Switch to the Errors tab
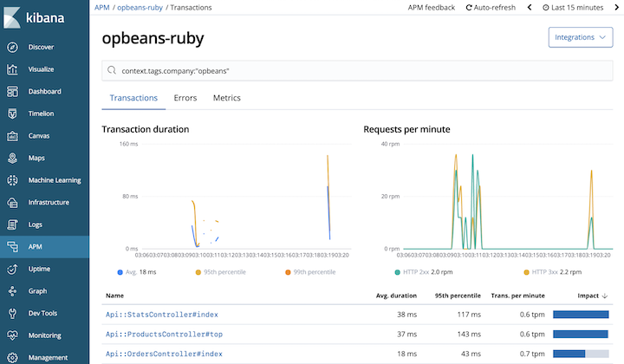The width and height of the screenshot is (624, 364). tap(185, 98)
